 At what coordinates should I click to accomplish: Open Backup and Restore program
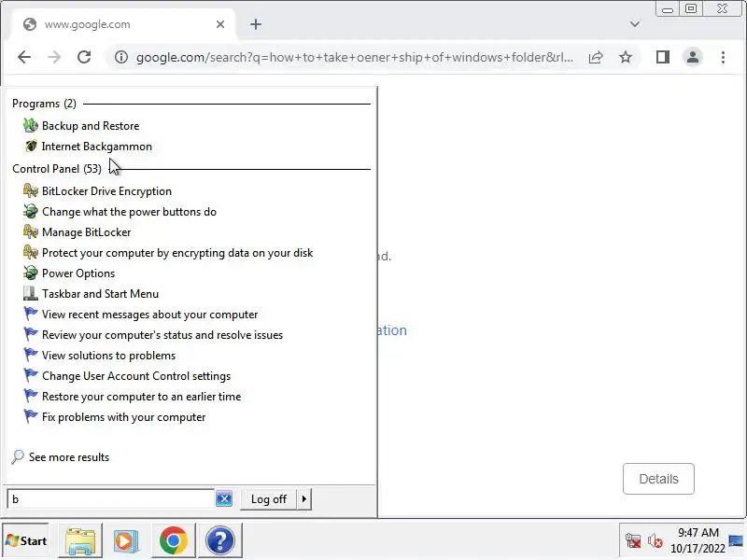pos(91,126)
